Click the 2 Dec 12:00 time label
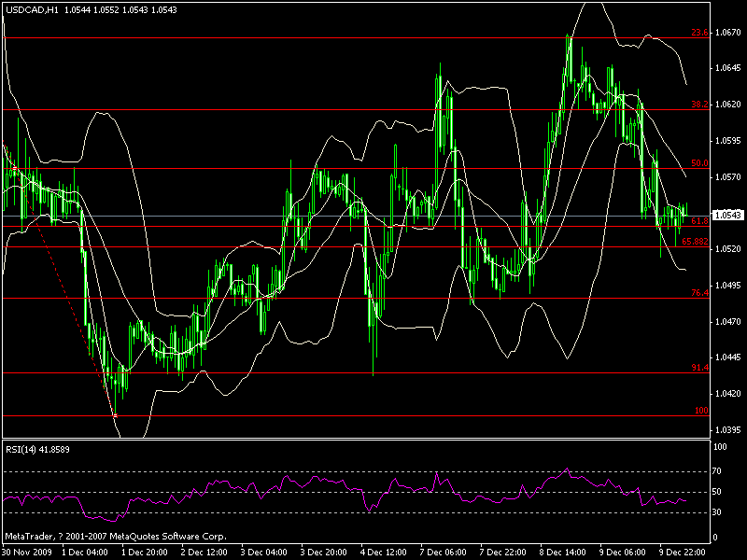Screen dimensions: 747x560 point(204,552)
